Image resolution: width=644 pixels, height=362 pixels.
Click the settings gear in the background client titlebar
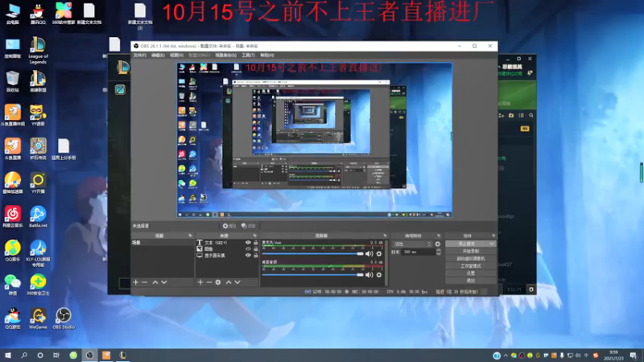pos(518,59)
